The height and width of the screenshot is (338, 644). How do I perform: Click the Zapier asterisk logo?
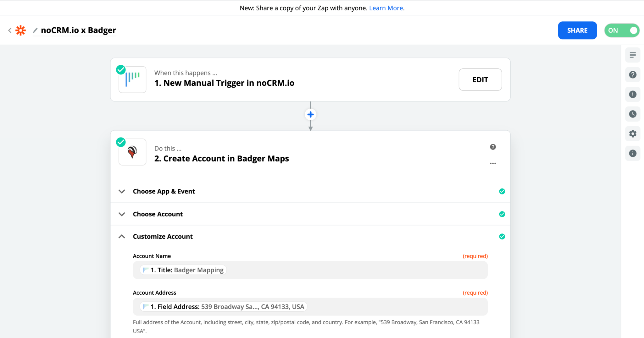coord(21,30)
